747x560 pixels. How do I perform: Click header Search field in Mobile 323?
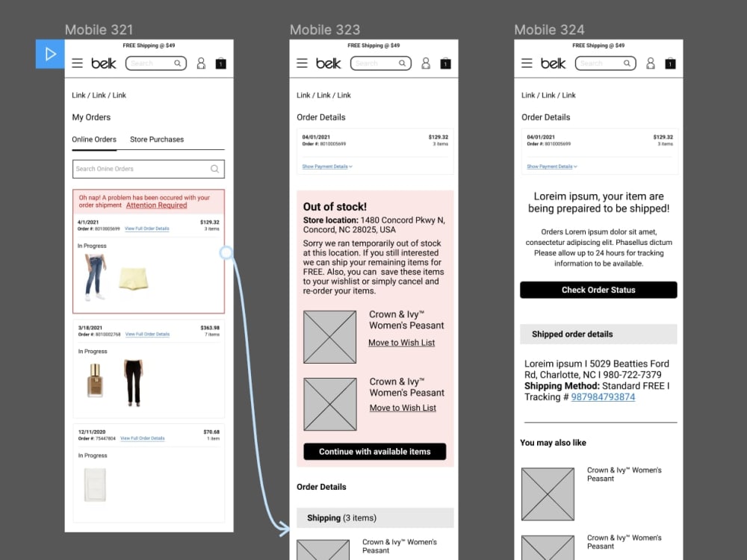coord(381,63)
